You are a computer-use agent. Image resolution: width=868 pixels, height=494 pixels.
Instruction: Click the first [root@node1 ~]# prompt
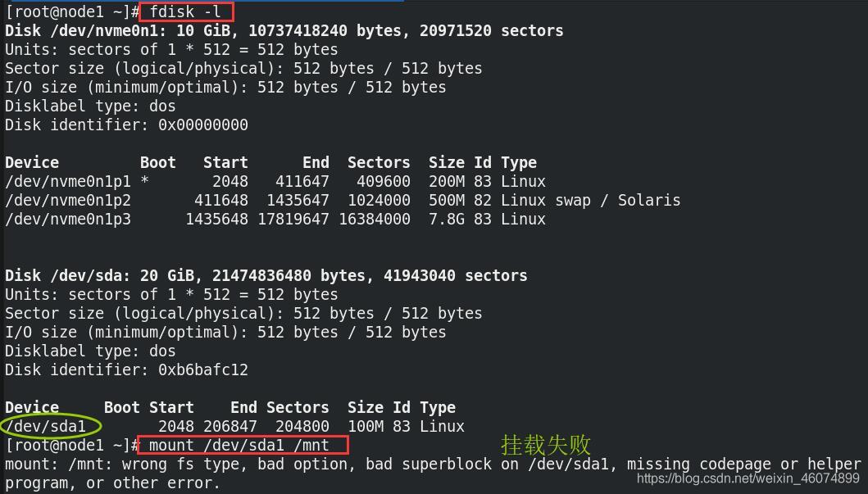point(71,11)
